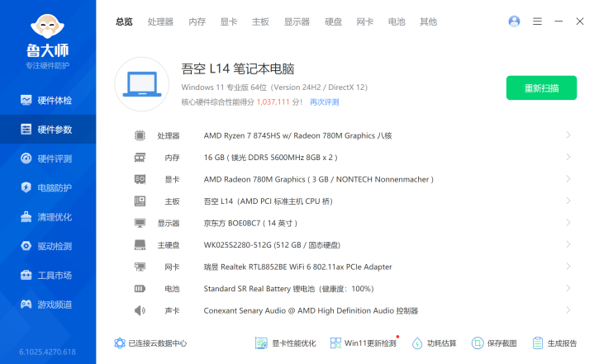Select 硬件参数 sidebar item

[48, 130]
